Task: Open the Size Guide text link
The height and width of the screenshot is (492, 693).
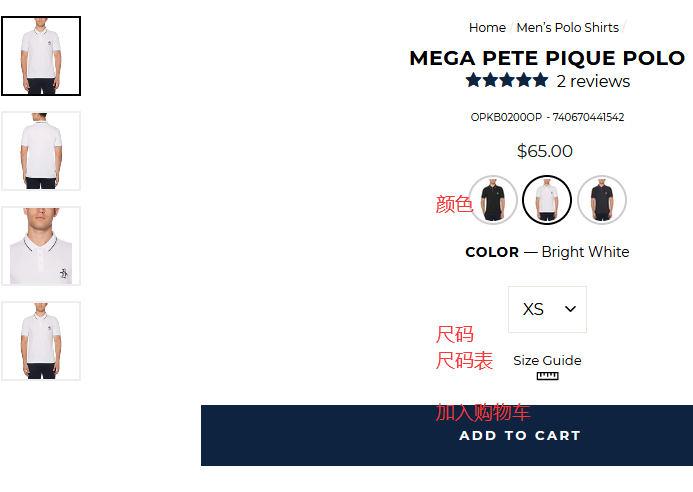Action: pos(547,360)
